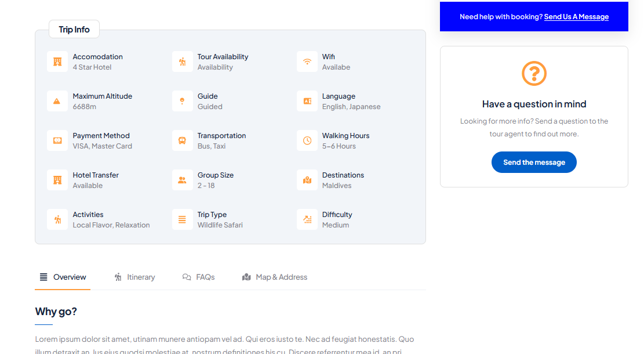Viewport: 644px width, 354px height.
Task: Follow the Send Us A Message link
Action: coord(576,17)
